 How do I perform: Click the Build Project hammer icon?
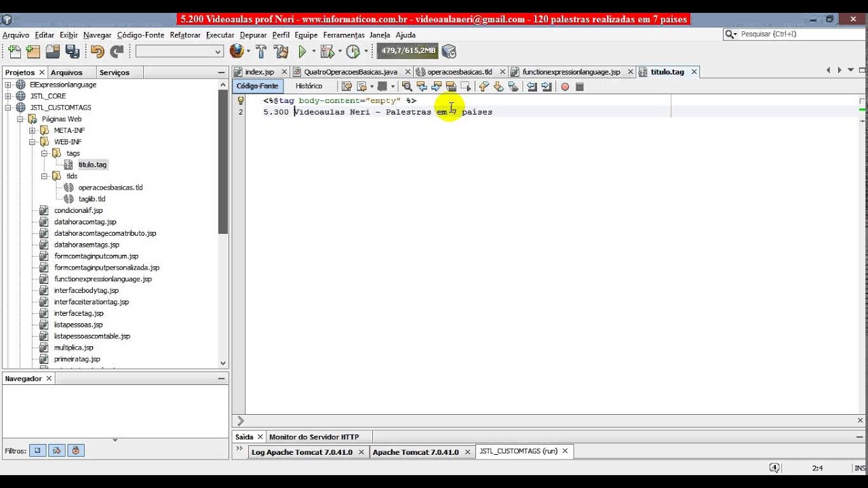pos(261,52)
